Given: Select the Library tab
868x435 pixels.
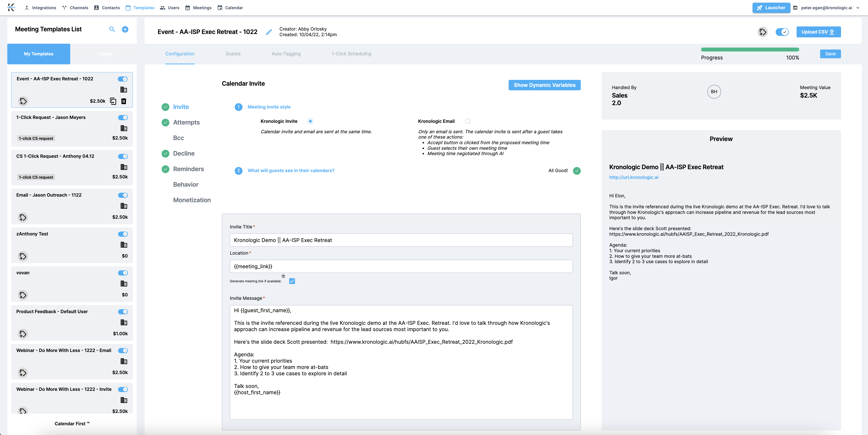Looking at the screenshot, I should point(105,54).
